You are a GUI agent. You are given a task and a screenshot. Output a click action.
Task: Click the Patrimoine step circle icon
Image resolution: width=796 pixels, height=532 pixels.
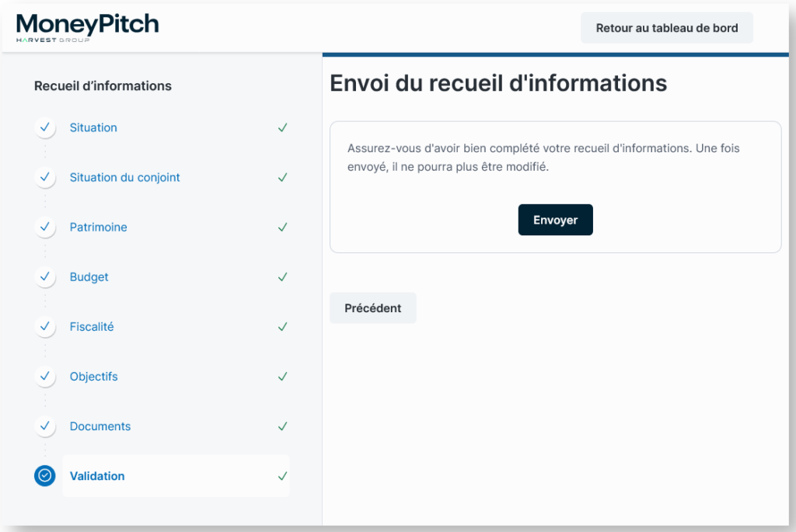point(45,227)
